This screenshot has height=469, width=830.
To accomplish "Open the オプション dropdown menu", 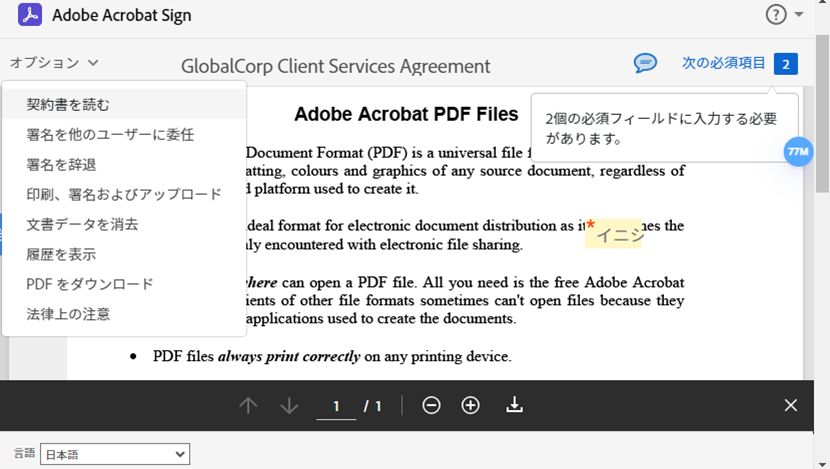I will click(54, 62).
